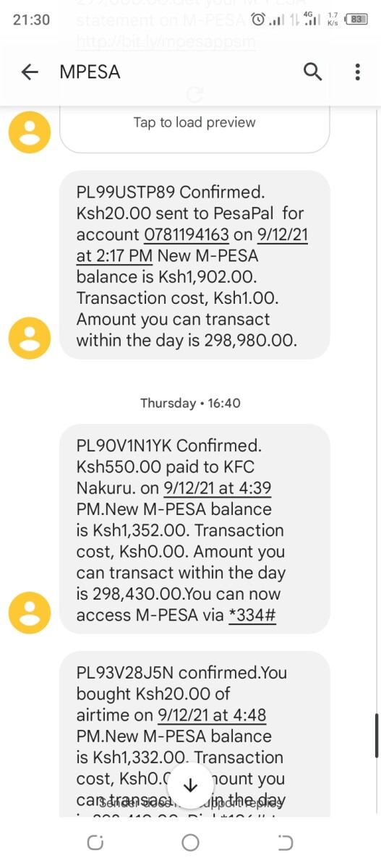Open the account number 0781194163 link
The image size is (381, 868).
(187, 234)
